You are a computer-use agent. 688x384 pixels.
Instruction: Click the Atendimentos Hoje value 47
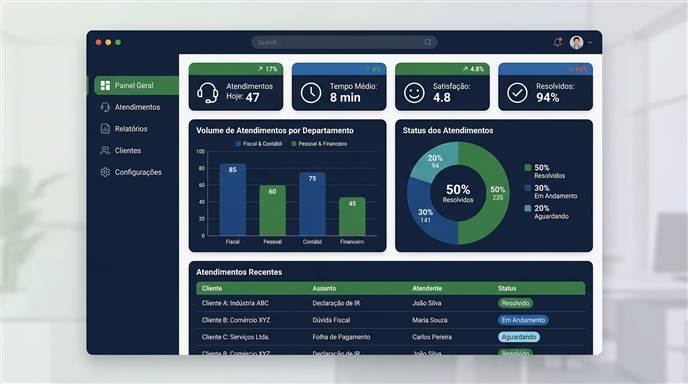tap(253, 97)
